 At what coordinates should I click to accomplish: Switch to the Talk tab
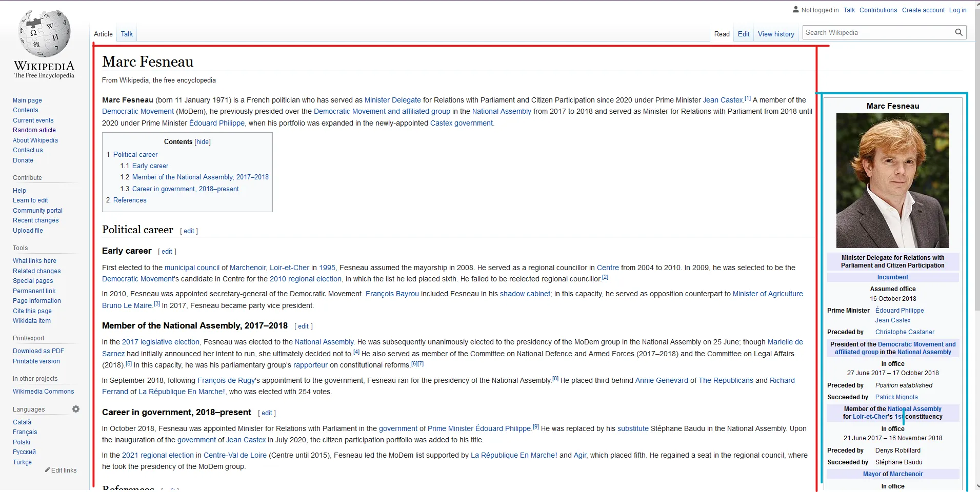[x=126, y=34]
